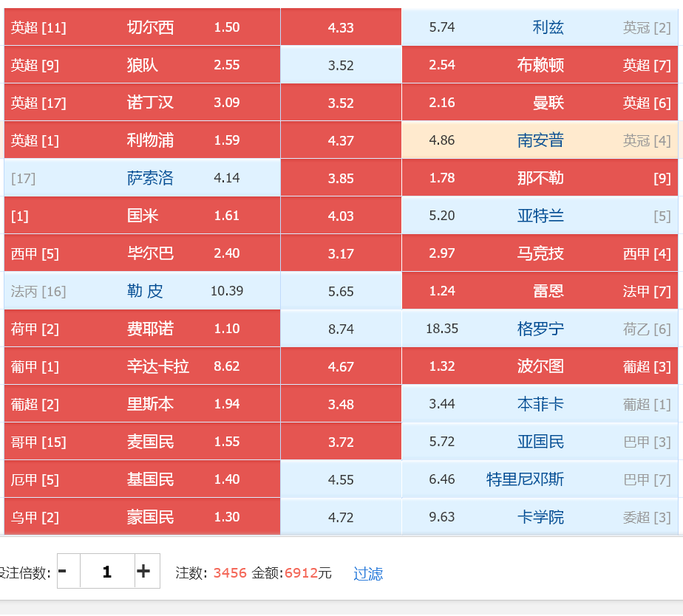Toggle draw odds 3.17 in 毕尔巴 row
Image resolution: width=683 pixels, height=616 pixels.
point(341,253)
